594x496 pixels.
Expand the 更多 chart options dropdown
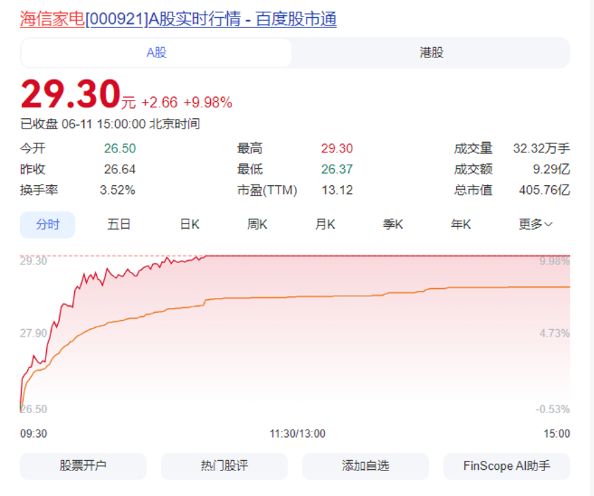tap(535, 225)
